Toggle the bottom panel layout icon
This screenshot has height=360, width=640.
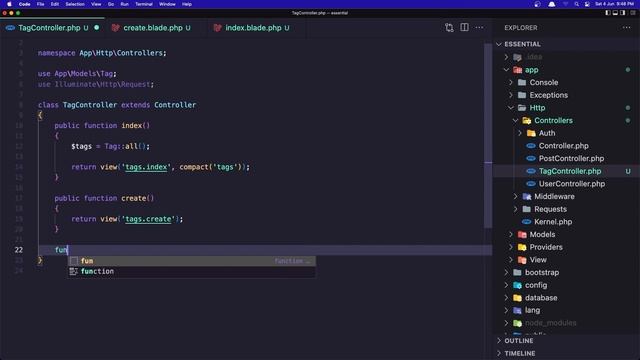click(615, 13)
